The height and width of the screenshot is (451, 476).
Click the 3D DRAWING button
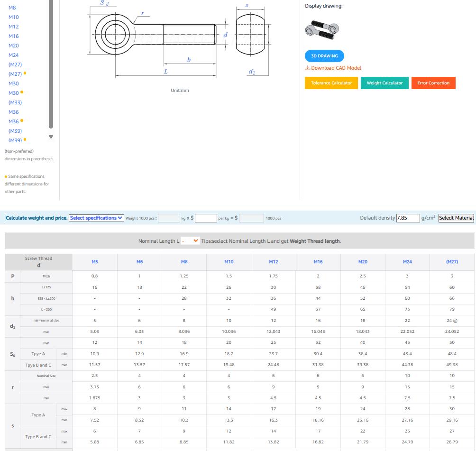(x=324, y=56)
